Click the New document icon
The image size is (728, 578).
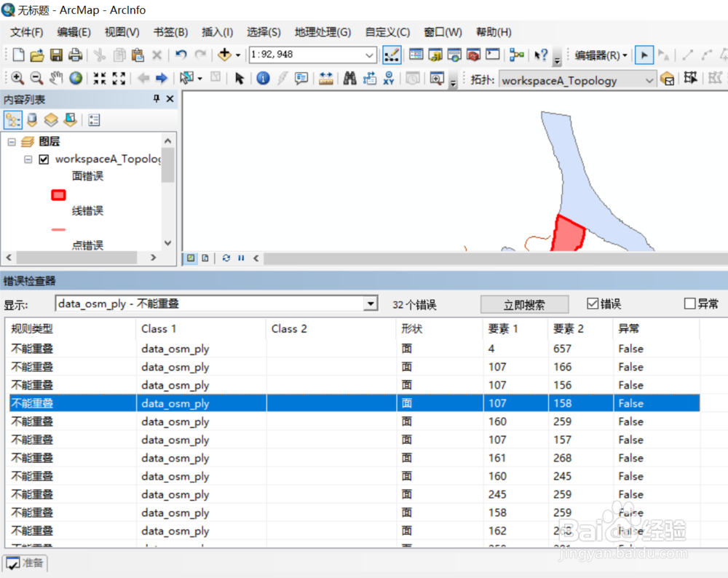19,55
